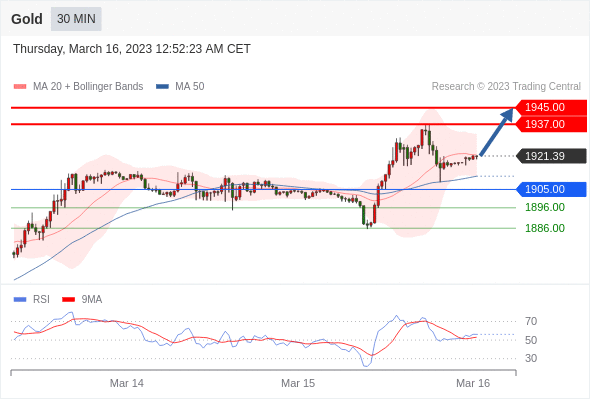This screenshot has height=400, width=590.
Task: Click the RSI legend label
Action: [41, 300]
